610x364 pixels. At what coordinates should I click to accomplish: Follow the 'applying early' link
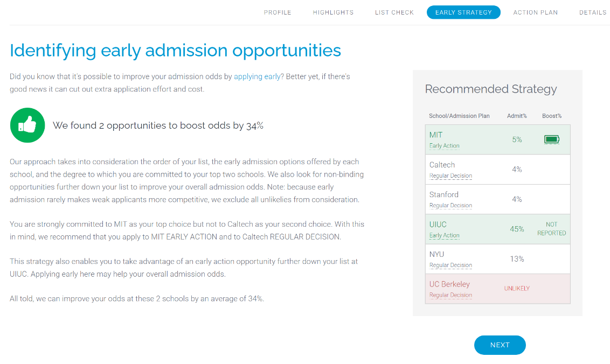pos(257,76)
